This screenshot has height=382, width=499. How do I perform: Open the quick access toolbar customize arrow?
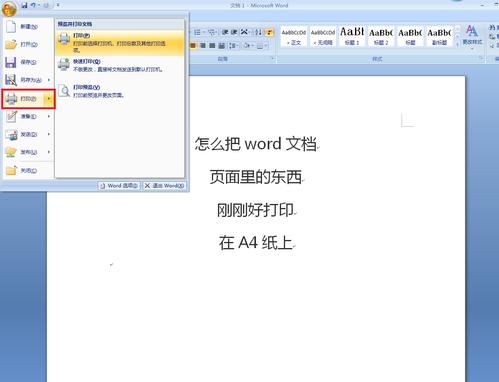pyautogui.click(x=58, y=5)
